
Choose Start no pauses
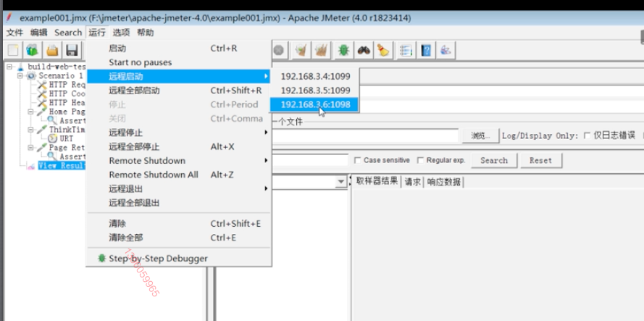pyautogui.click(x=179, y=62)
